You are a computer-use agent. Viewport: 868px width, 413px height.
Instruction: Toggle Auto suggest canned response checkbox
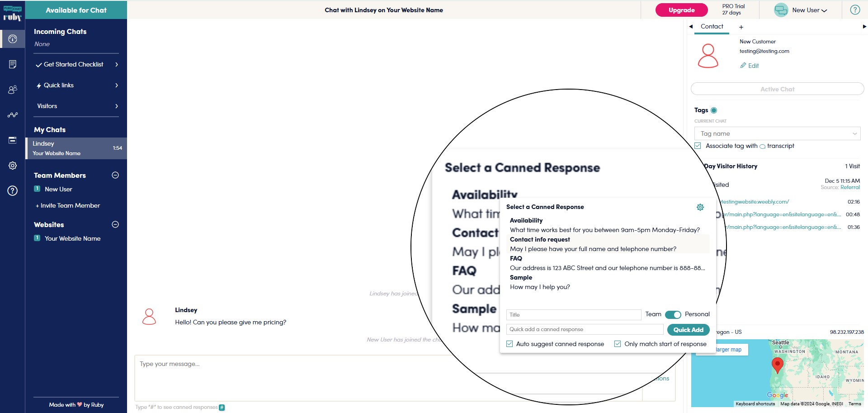[x=509, y=344]
